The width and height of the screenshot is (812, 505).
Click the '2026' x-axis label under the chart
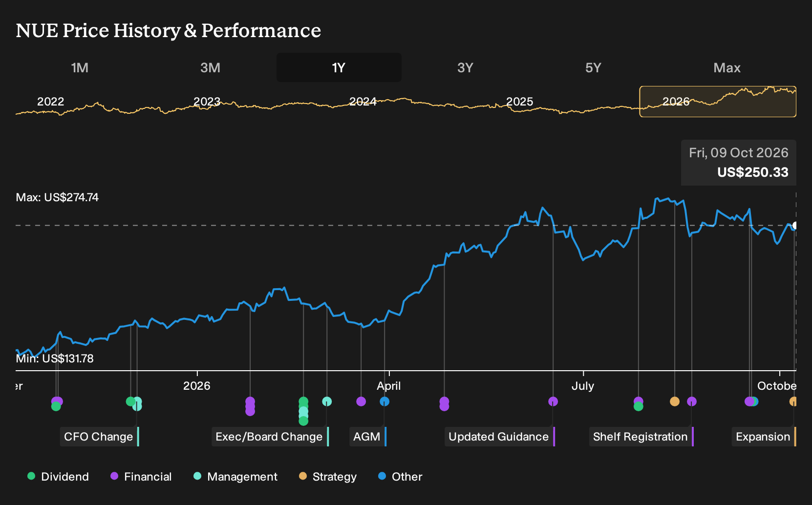click(x=197, y=386)
